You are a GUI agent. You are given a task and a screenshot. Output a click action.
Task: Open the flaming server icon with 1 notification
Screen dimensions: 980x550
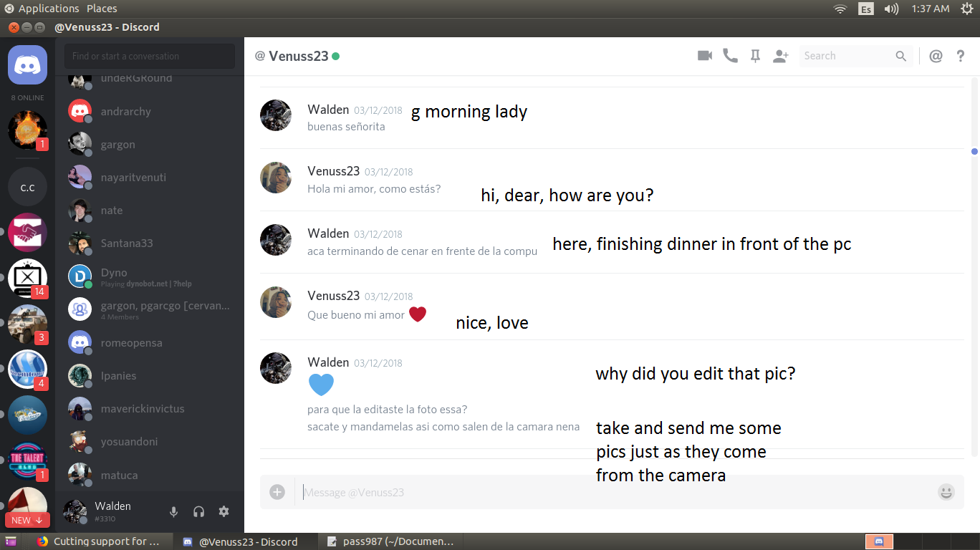pos(27,130)
